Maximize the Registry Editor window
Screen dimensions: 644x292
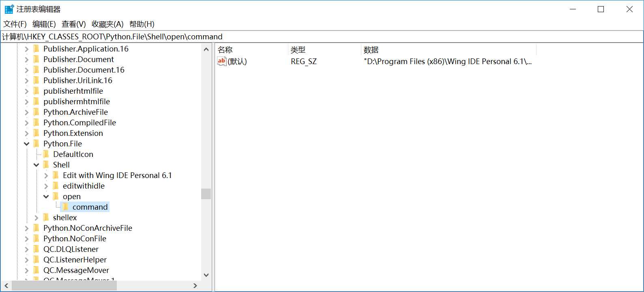[x=601, y=9]
